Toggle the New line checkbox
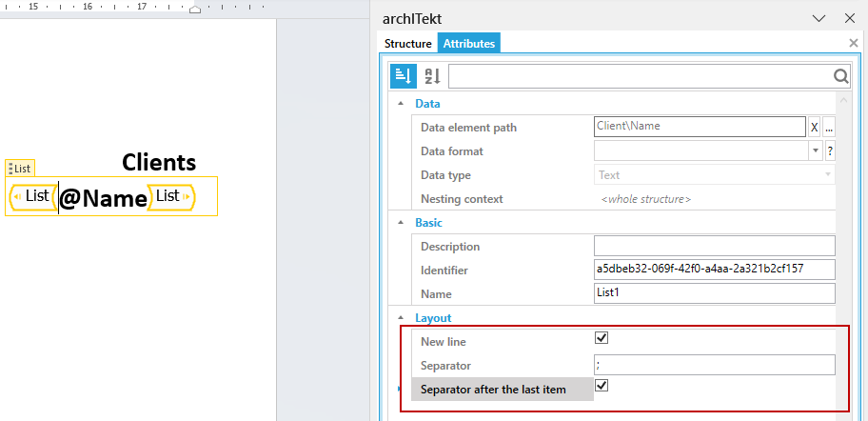868x421 pixels. (602, 337)
